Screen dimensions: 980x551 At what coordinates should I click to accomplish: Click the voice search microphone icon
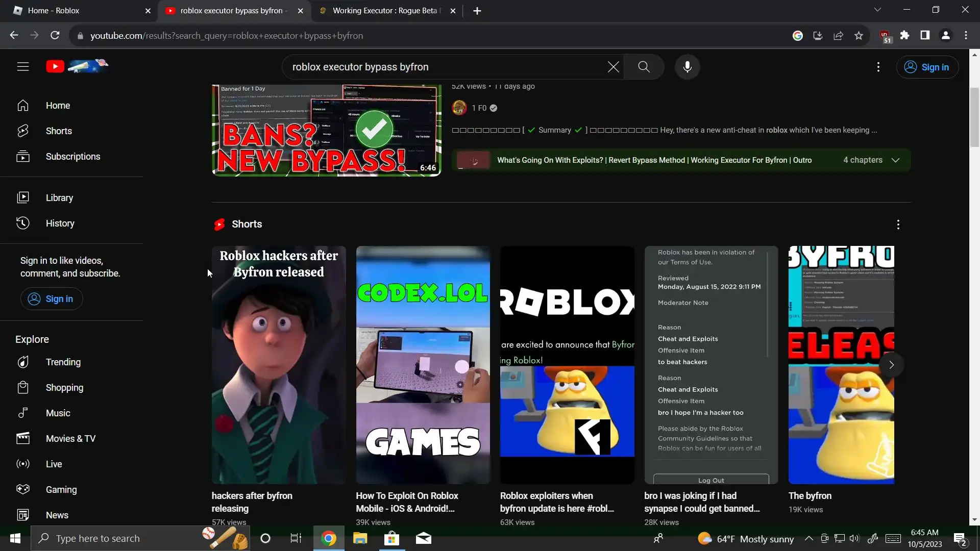687,67
